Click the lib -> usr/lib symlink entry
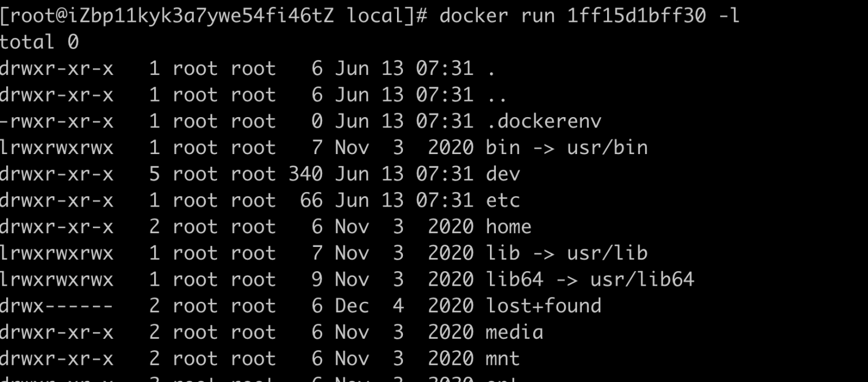The height and width of the screenshot is (382, 868). click(567, 253)
